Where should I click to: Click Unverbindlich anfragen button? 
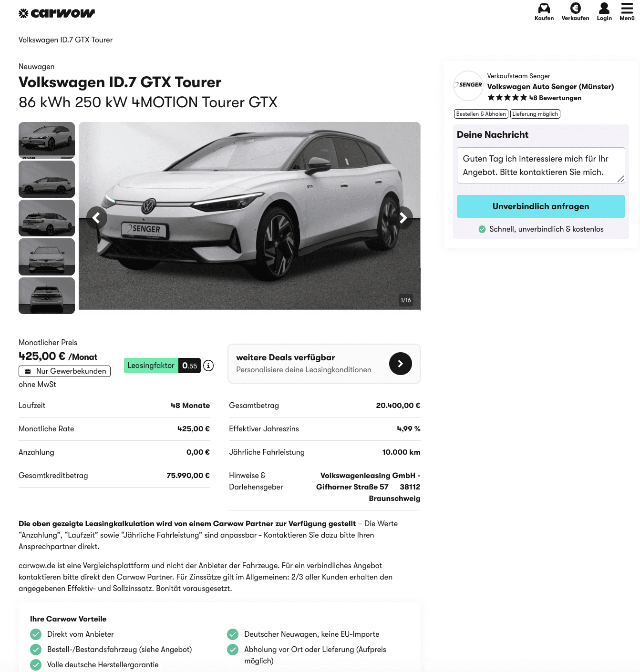[541, 206]
